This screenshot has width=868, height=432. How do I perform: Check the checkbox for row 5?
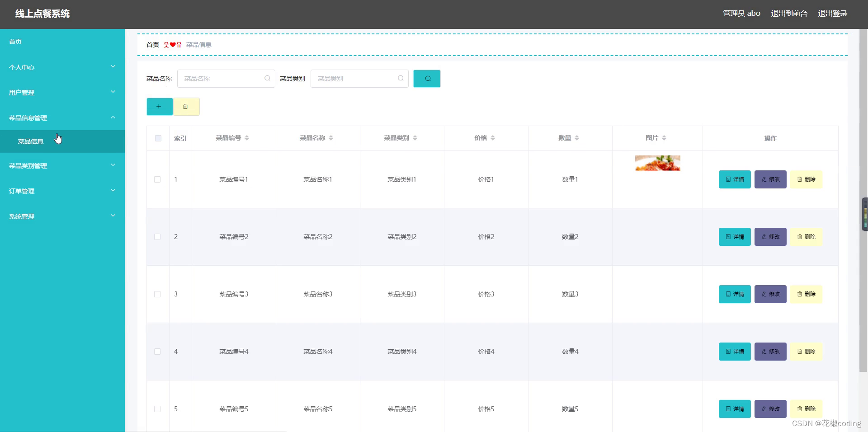point(157,409)
